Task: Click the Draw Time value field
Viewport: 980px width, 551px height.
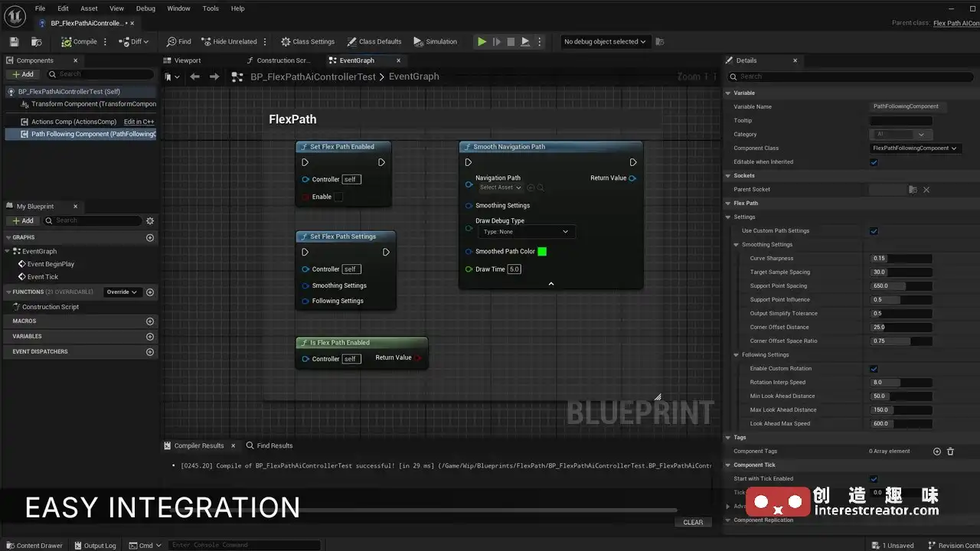Action: tap(514, 269)
